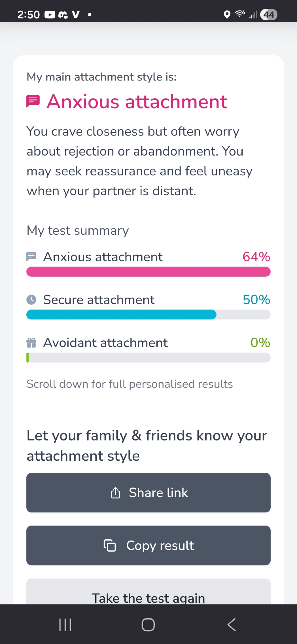Screen dimensions: 297x644
Task: Tap the location pin status icon
Action: point(227,14)
